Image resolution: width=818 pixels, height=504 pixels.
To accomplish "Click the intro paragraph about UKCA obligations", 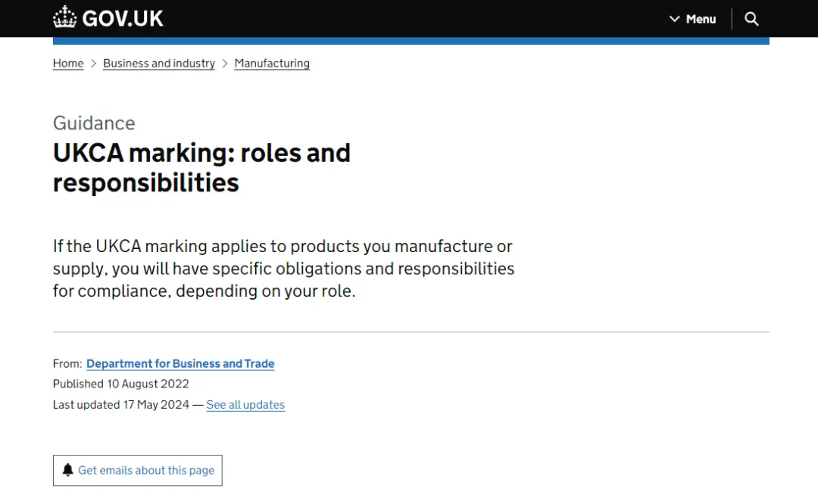I will 283,268.
